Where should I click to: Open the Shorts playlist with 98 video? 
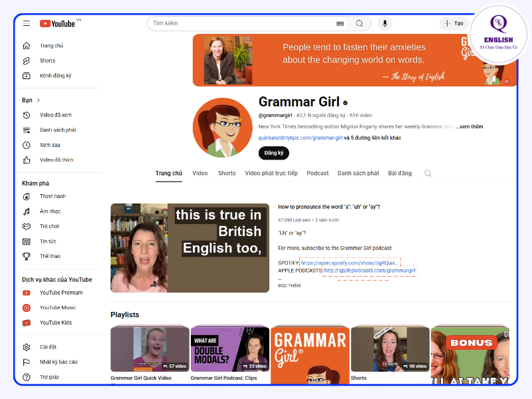(390, 349)
